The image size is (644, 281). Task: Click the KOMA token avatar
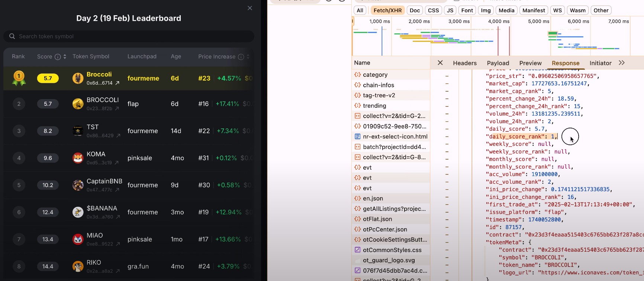click(78, 158)
